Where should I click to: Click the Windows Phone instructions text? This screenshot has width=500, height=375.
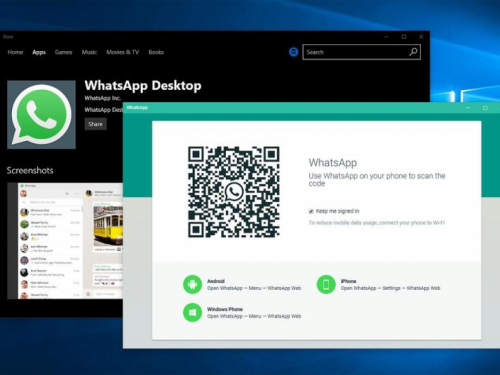click(254, 316)
